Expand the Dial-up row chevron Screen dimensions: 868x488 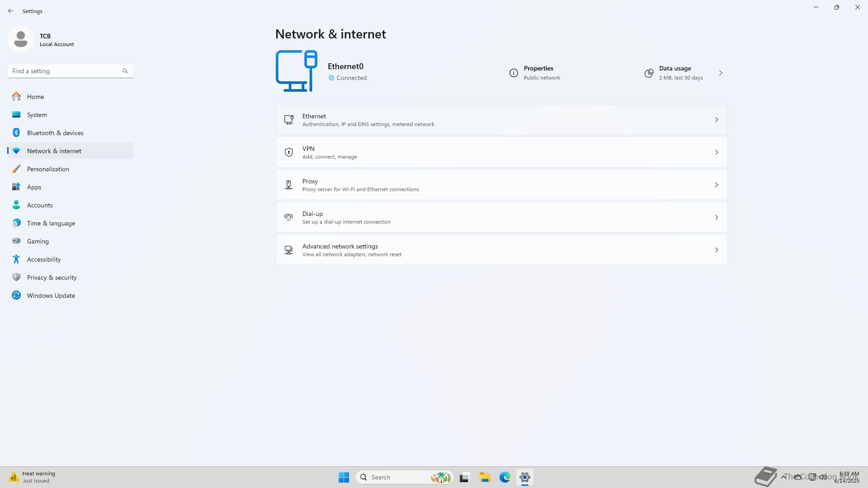click(716, 217)
